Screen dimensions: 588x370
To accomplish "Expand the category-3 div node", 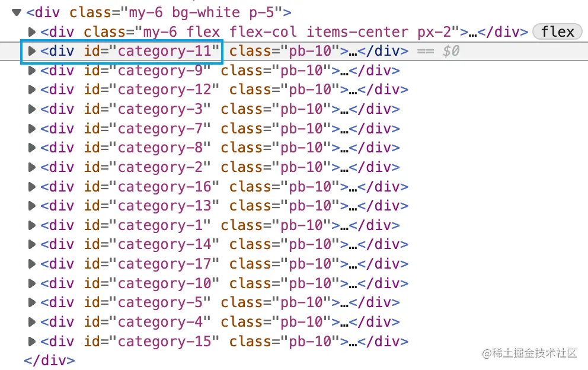I will [32, 109].
